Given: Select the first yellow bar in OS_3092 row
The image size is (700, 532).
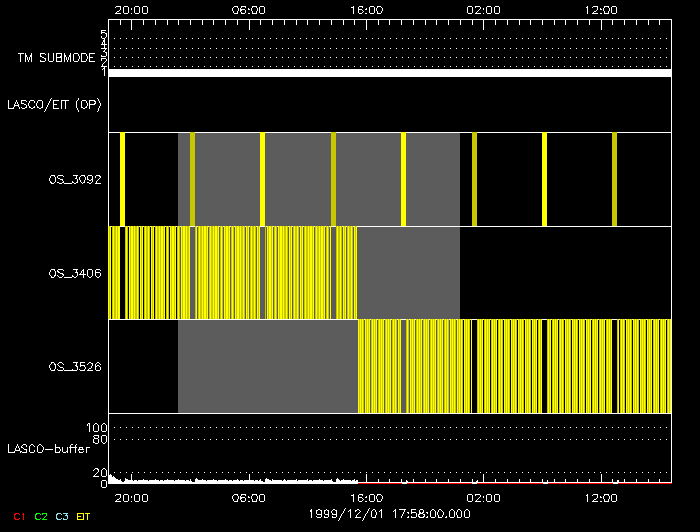Looking at the screenshot, I should pos(122,179).
